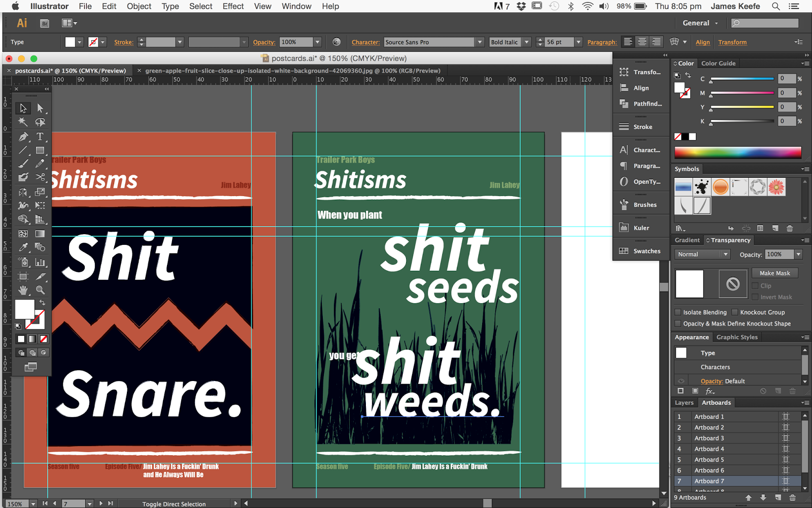
Task: Enable Knockout Group checkbox
Action: [734, 312]
